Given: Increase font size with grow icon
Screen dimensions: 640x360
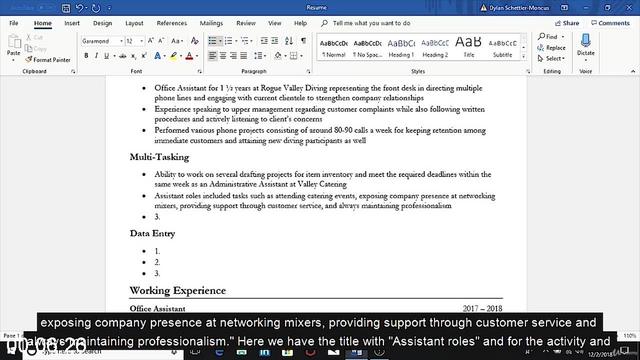Looking at the screenshot, I should point(151,41).
